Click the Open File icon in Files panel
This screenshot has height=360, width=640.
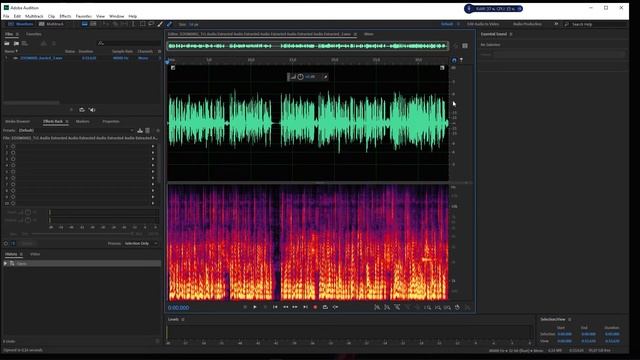7,43
